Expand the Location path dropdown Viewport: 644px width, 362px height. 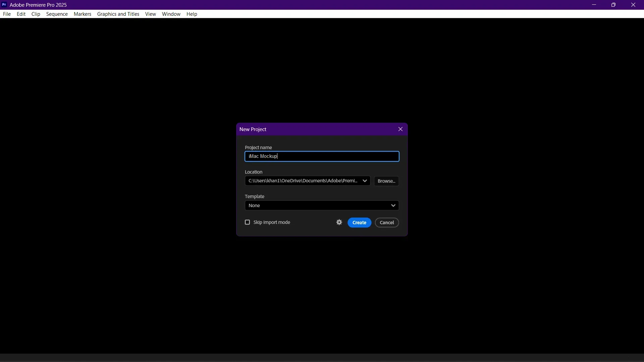coord(365,181)
